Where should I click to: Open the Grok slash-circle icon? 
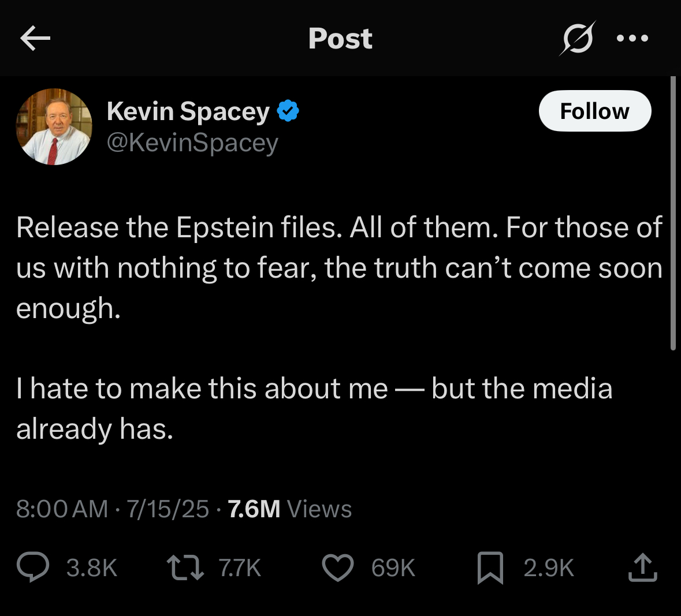coord(577,39)
